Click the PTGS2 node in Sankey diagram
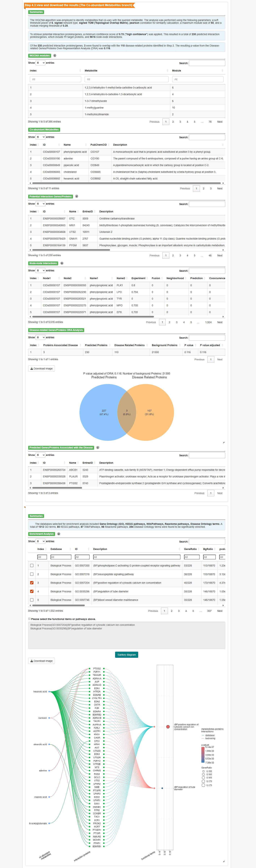Viewport: 256px width, 868px height. pyautogui.click(x=97, y=668)
